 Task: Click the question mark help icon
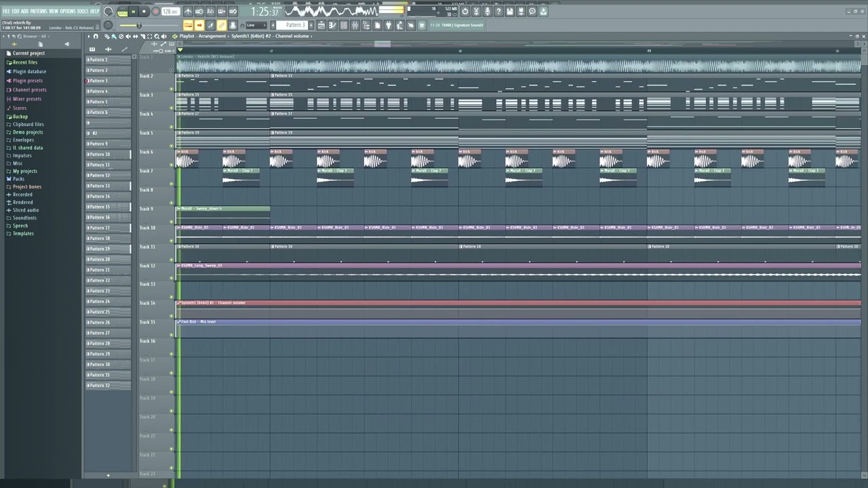498,12
